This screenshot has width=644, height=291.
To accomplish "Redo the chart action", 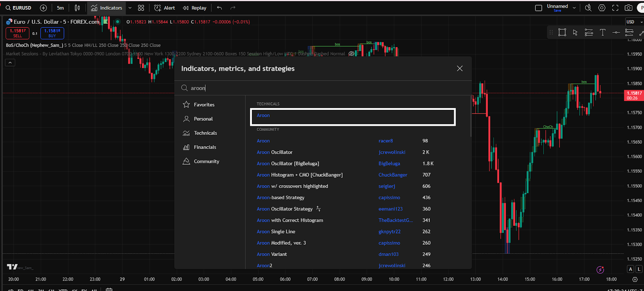I will pyautogui.click(x=233, y=8).
